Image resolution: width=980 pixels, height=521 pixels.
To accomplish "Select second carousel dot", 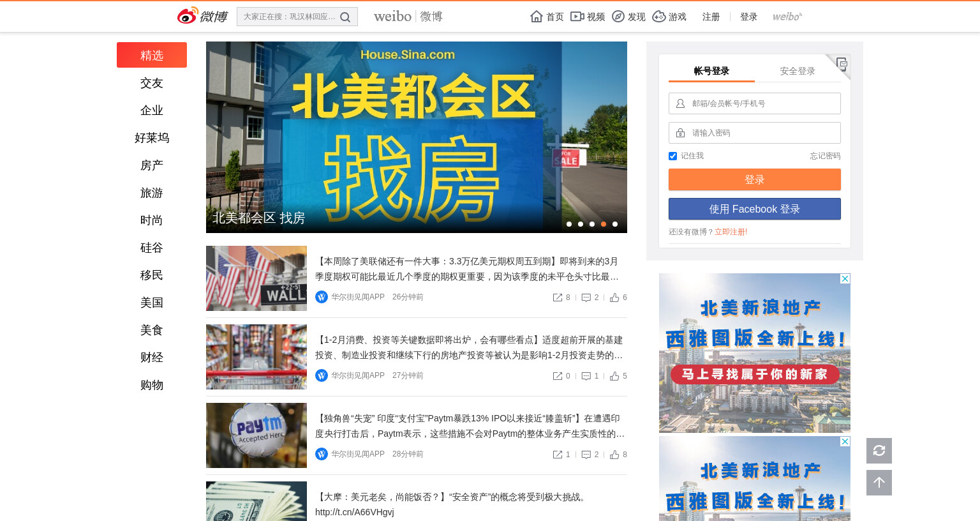I will (581, 224).
